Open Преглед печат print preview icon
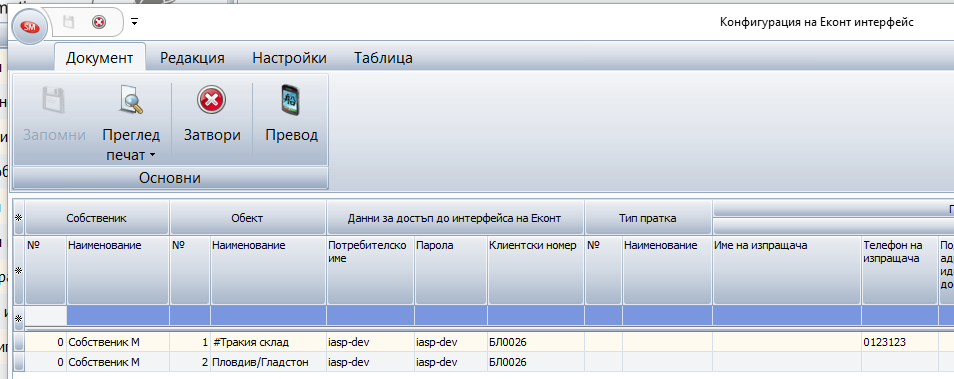The image size is (954, 379). 131,100
